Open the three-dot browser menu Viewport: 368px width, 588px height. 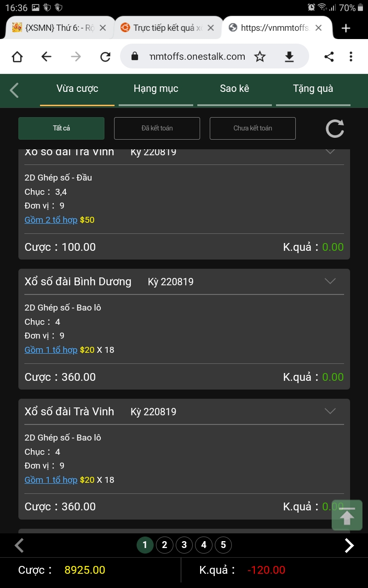pos(351,57)
